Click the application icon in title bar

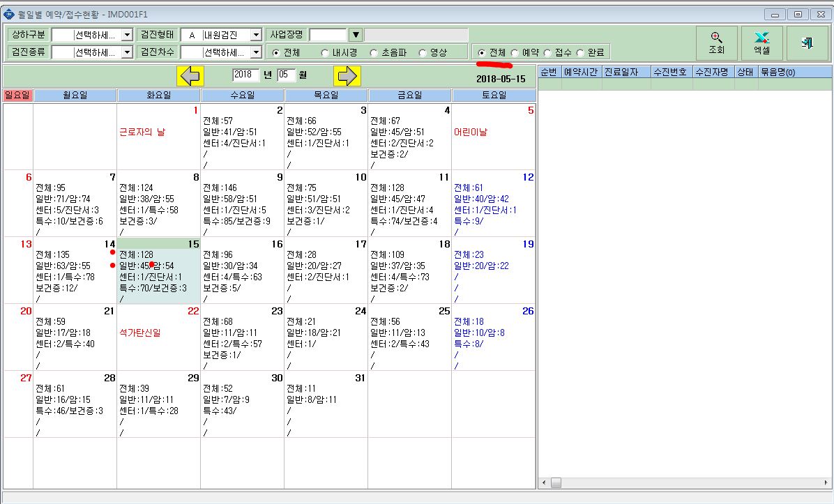(8, 15)
